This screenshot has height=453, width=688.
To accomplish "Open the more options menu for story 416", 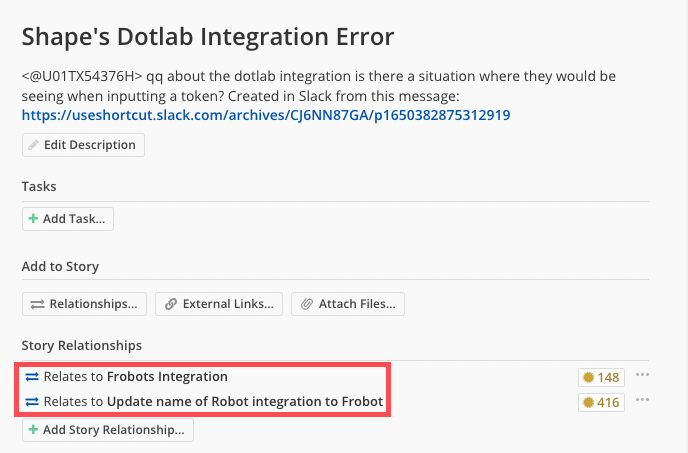I will click(642, 400).
